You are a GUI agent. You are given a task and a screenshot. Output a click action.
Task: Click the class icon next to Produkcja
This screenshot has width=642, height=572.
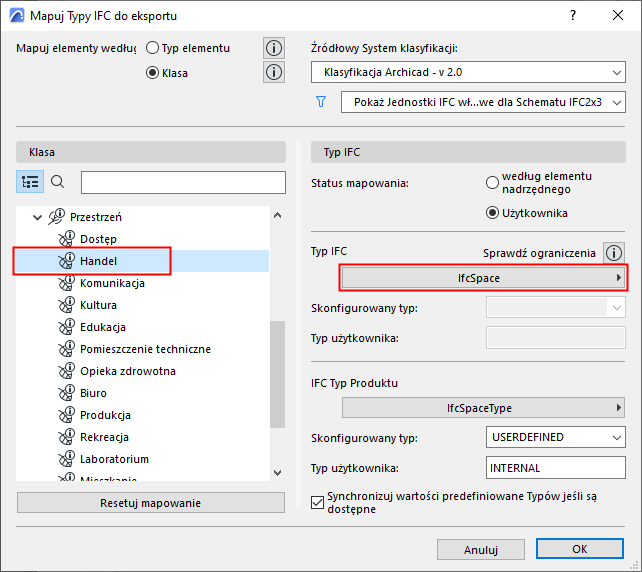[x=66, y=415]
